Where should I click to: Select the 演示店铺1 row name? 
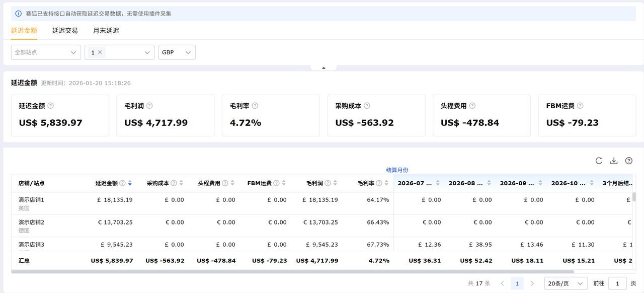(x=32, y=200)
